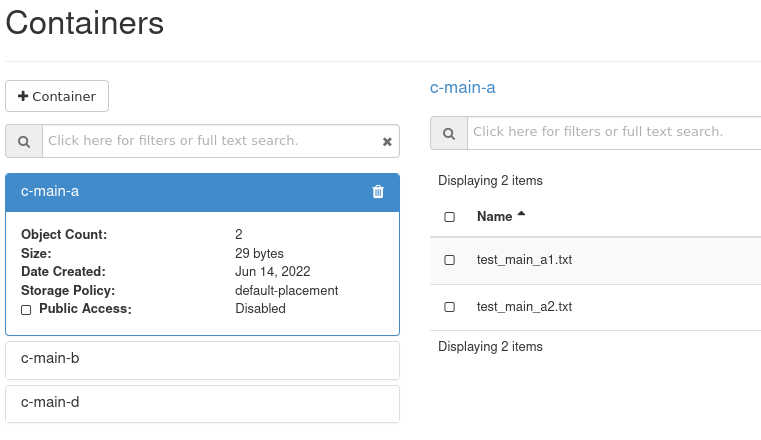Click the test_main_a1.txt file name
The width and height of the screenshot is (761, 440).
tap(524, 260)
